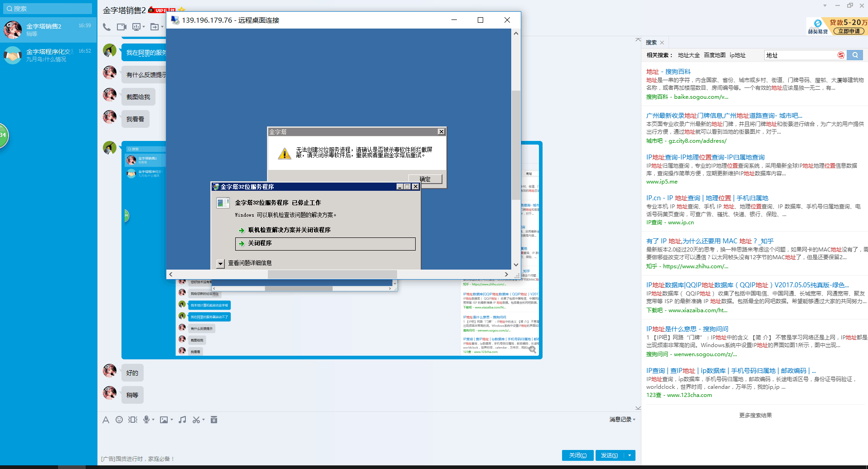The height and width of the screenshot is (469, 868).
Task: Open 知乎 result about MAC 地址
Action: click(x=710, y=241)
